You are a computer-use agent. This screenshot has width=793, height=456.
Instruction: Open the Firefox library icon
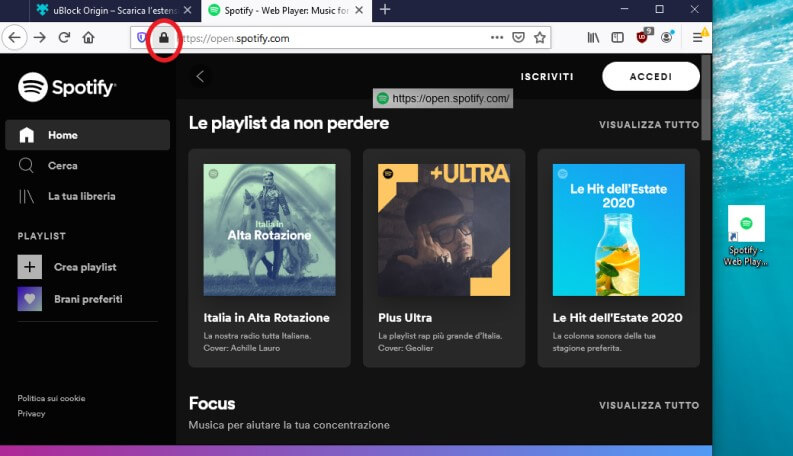pos(593,37)
